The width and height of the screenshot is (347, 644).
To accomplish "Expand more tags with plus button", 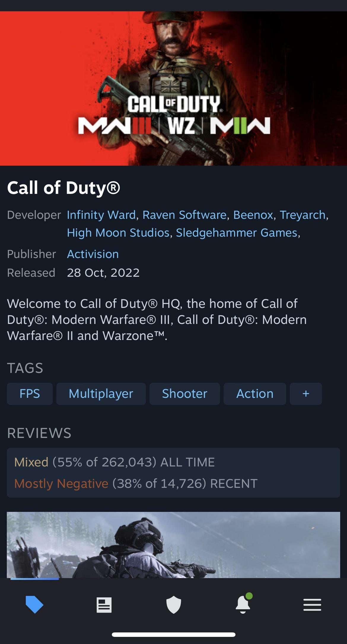I will [306, 394].
